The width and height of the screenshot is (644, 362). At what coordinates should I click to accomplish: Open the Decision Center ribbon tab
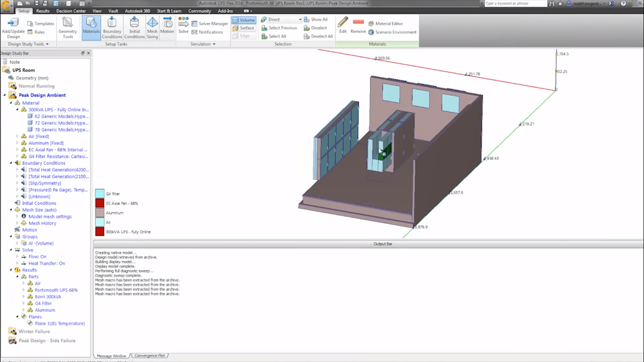(x=71, y=11)
